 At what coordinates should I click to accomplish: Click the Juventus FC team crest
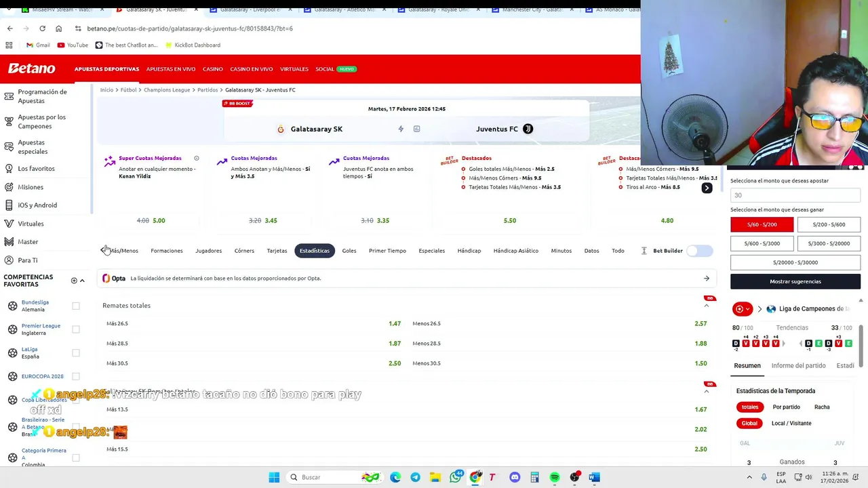528,129
